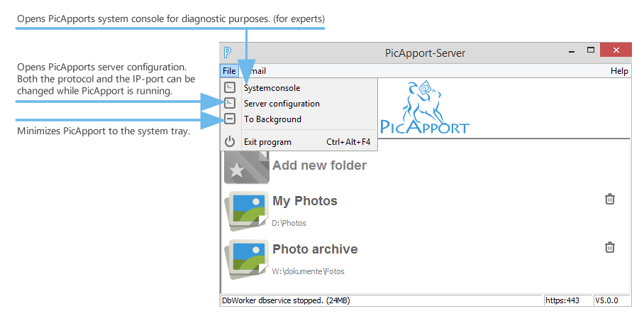The image size is (644, 321).
Task: Click the V5.0.0 version indicator
Action: [x=608, y=300]
